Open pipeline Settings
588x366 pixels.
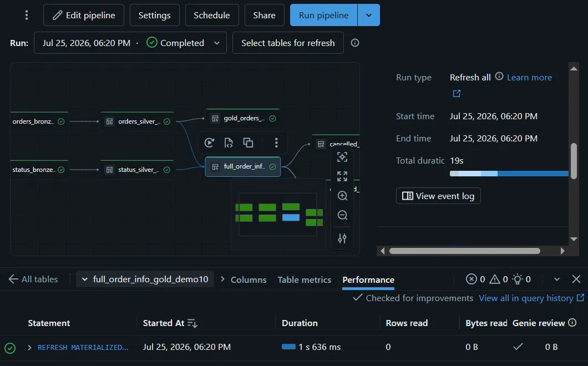(155, 15)
